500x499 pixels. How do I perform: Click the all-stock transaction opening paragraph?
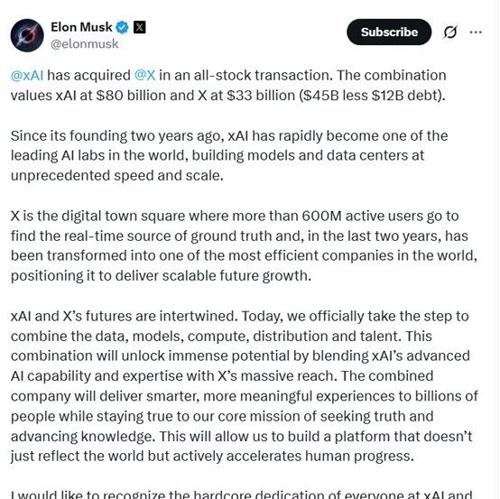pos(228,85)
